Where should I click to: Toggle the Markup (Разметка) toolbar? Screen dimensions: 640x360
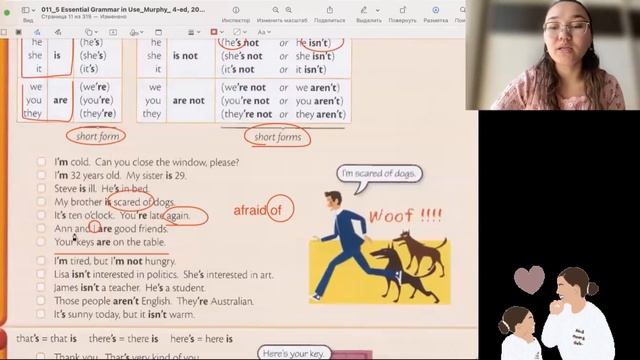coord(436,10)
